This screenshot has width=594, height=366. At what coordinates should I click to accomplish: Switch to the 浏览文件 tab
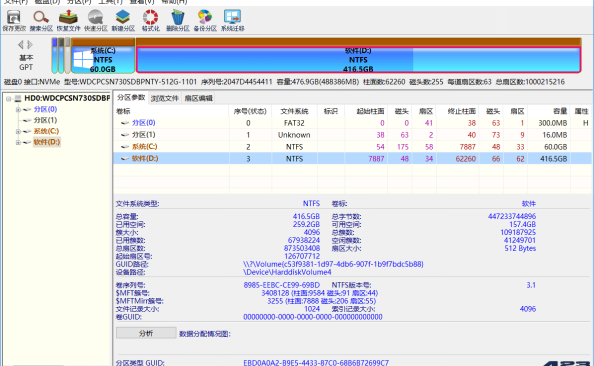pos(164,98)
